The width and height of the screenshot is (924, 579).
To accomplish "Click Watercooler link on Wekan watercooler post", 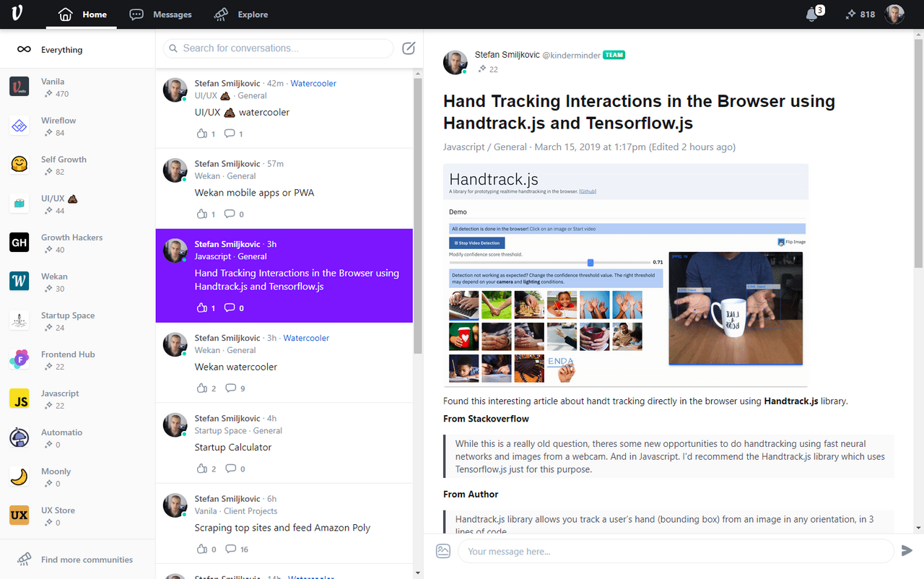I will point(306,338).
